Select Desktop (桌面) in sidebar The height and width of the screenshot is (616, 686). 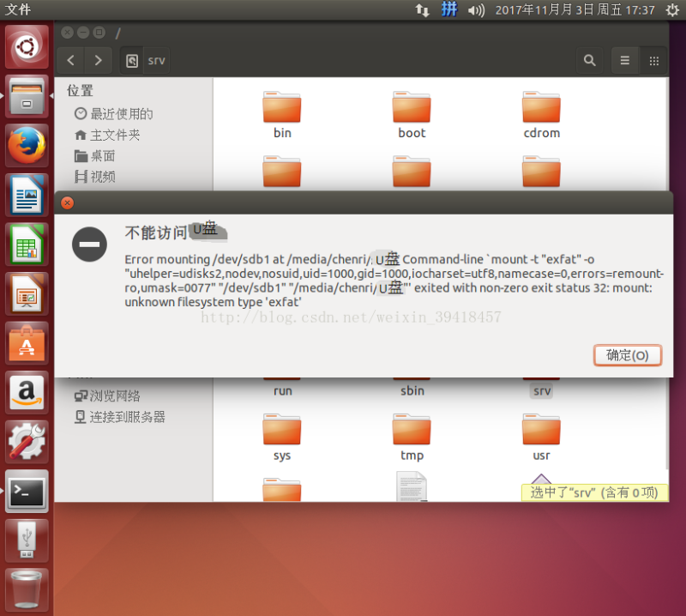click(95, 156)
